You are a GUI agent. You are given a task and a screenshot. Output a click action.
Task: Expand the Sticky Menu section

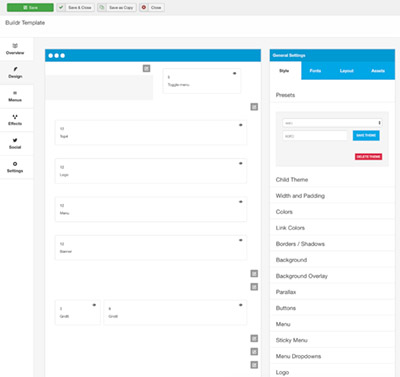[332, 340]
